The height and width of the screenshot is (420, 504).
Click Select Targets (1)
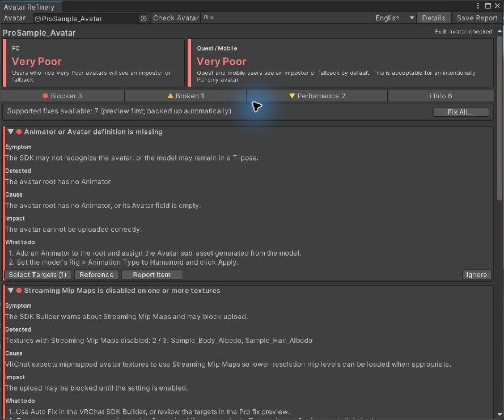tap(37, 275)
